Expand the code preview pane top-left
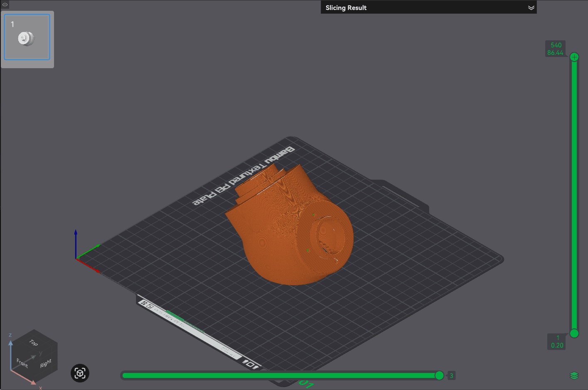 4,4
